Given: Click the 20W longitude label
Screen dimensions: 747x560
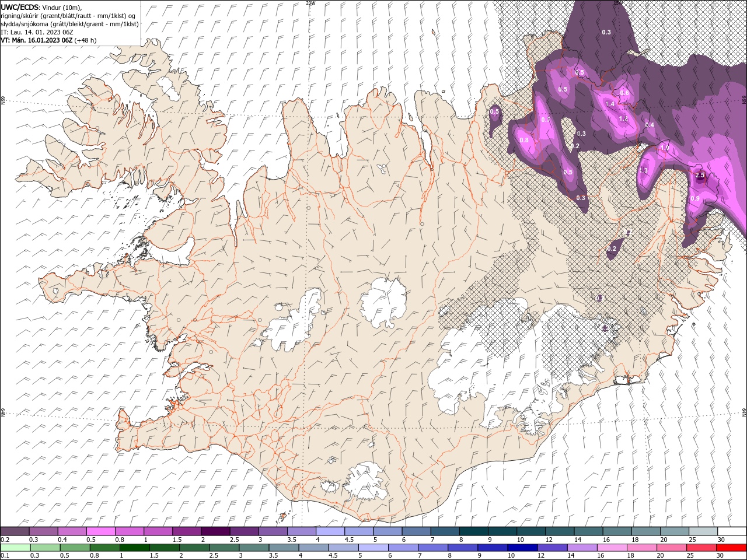Looking at the screenshot, I should (311, 3).
